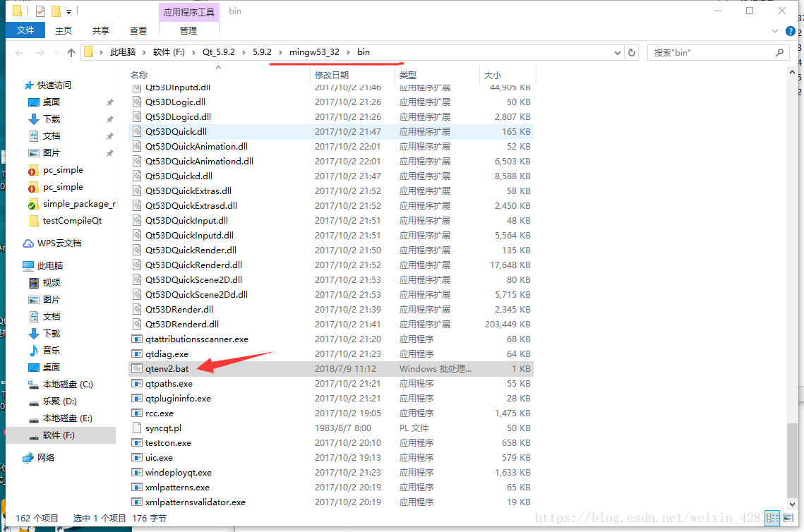
Task: Select the Qt53DQuick.dll file icon
Action: coord(137,131)
